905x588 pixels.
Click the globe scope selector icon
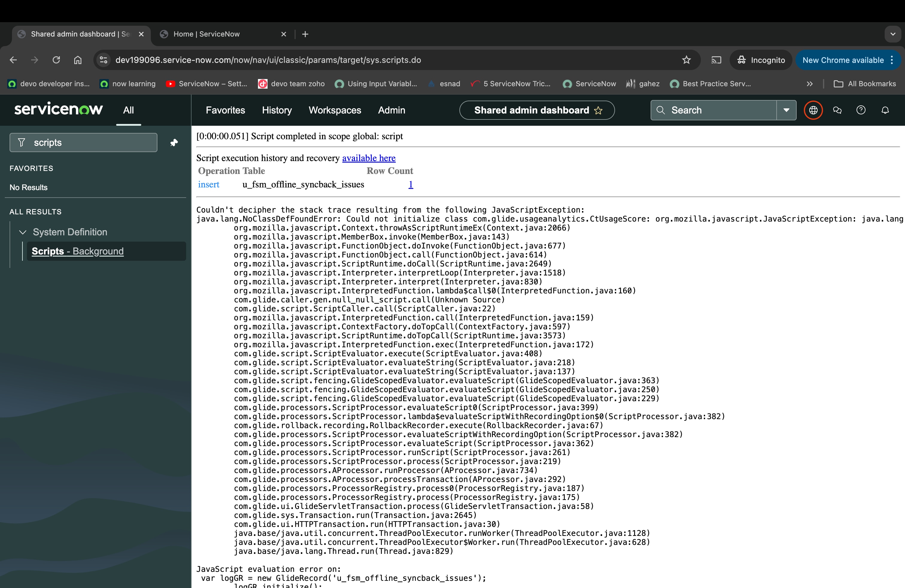(x=813, y=110)
